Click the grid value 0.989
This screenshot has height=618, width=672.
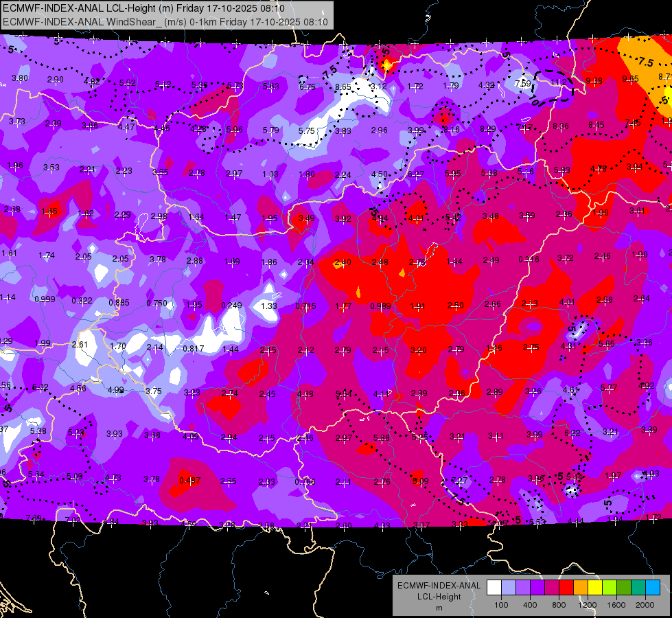click(x=380, y=306)
